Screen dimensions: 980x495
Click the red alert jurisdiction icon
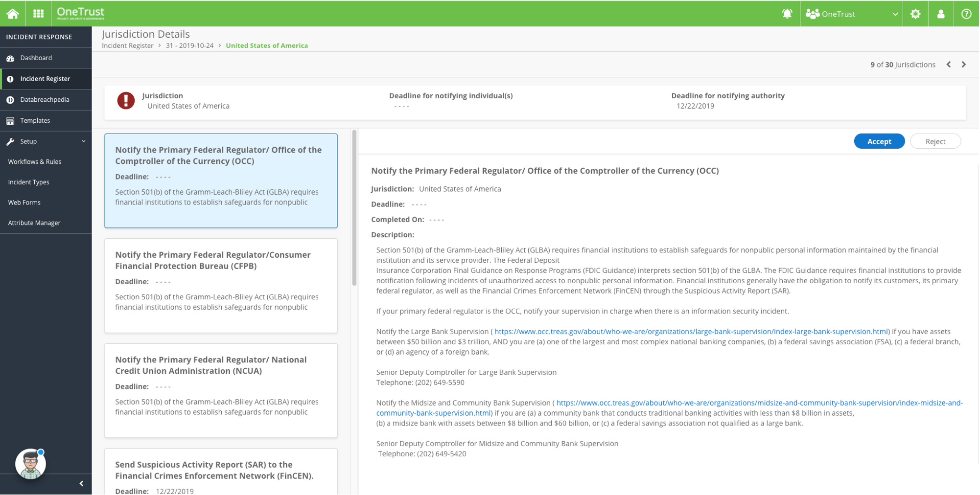coord(126,101)
